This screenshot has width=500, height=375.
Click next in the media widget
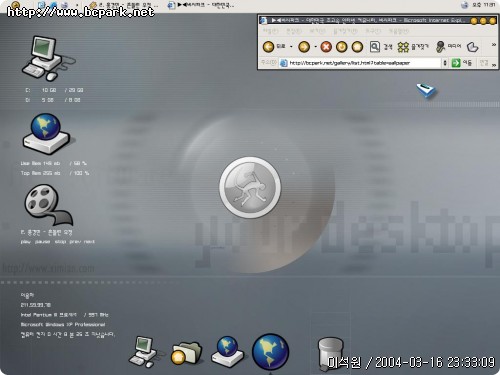(89, 242)
